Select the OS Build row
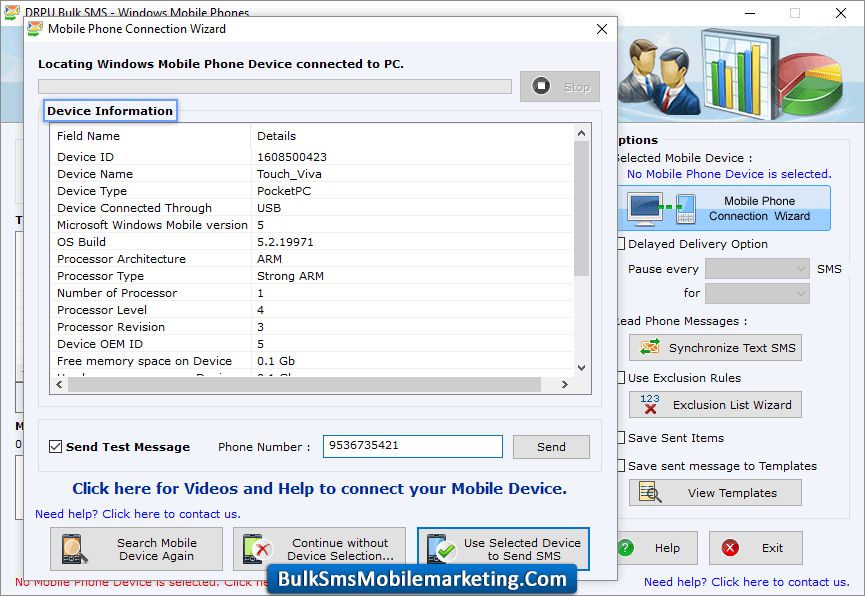The width and height of the screenshot is (865, 596). click(312, 242)
